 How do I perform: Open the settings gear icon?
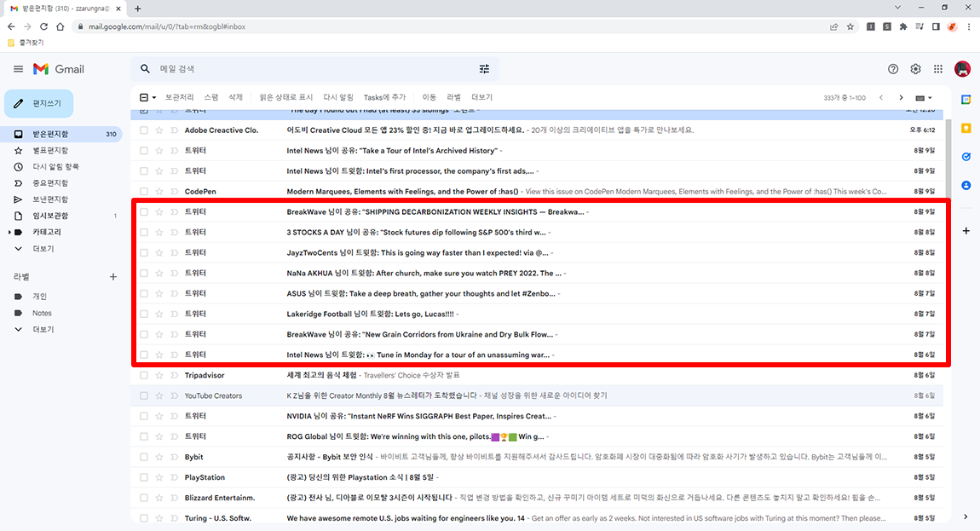point(915,69)
